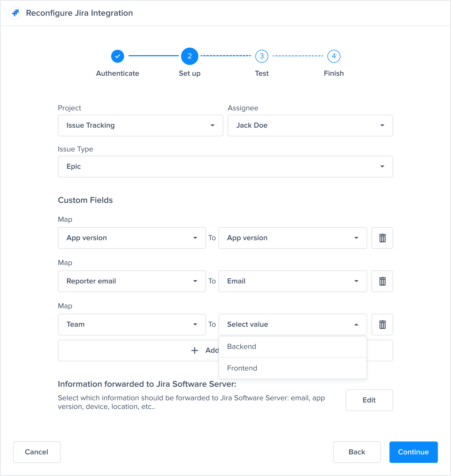Open the target App version dropdown
Viewport: 451px width, 476px height.
coord(293,238)
